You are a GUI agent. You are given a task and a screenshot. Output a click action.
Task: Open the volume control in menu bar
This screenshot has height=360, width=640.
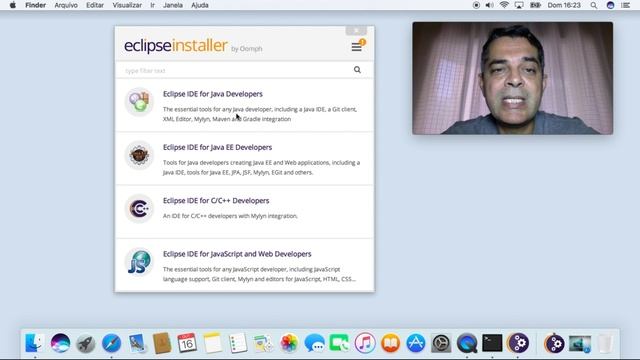coord(489,5)
